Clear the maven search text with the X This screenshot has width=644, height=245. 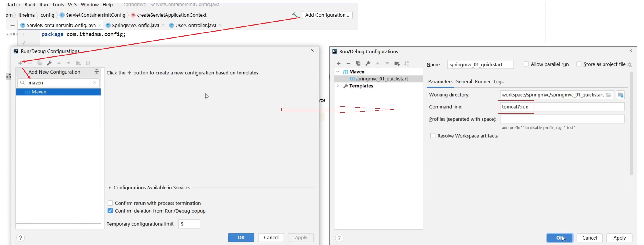[x=94, y=83]
